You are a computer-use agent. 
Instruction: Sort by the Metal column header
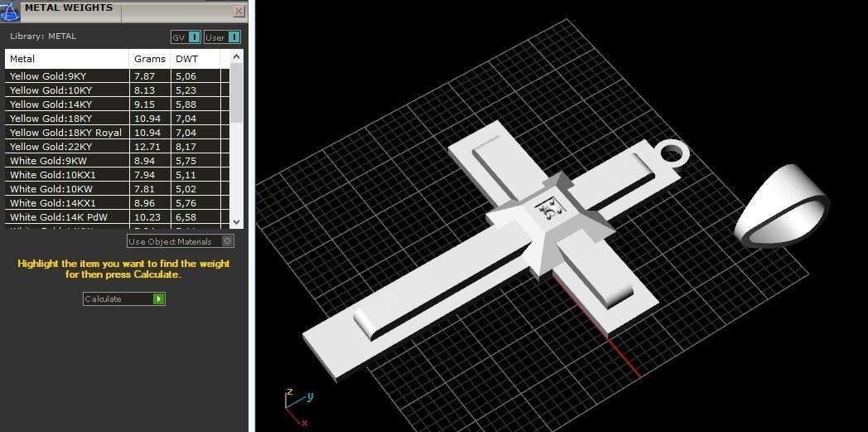click(x=67, y=59)
